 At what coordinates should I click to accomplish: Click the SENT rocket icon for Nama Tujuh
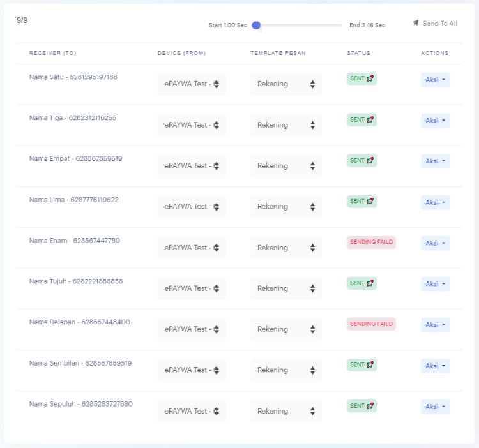click(370, 283)
